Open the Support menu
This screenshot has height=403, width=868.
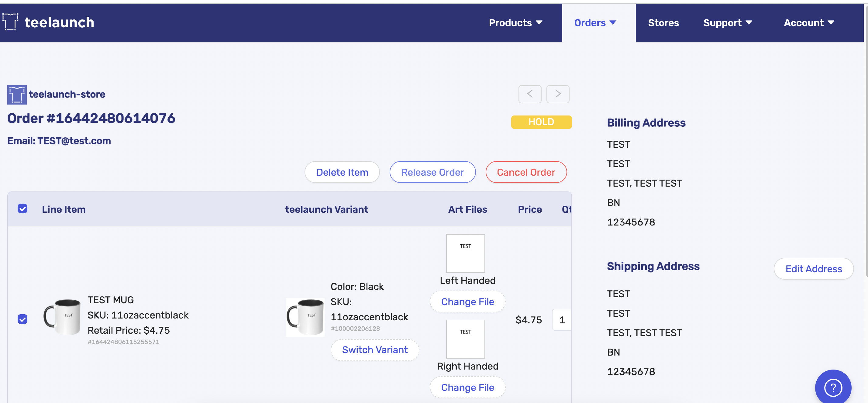(727, 23)
